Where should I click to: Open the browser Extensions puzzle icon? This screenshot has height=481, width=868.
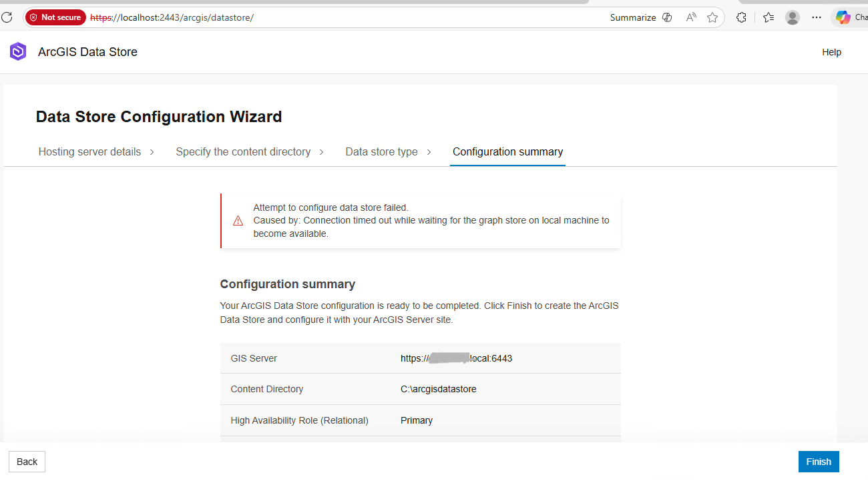[x=741, y=17]
